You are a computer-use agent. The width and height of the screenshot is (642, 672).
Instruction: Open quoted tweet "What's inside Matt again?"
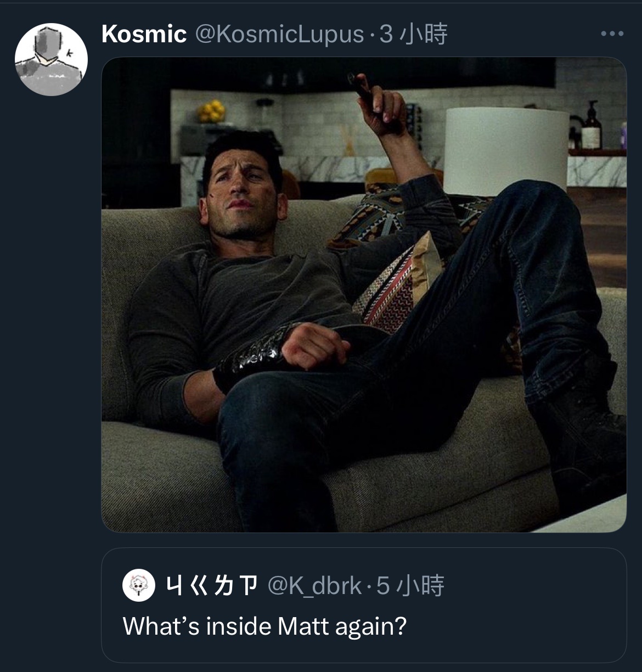264,626
